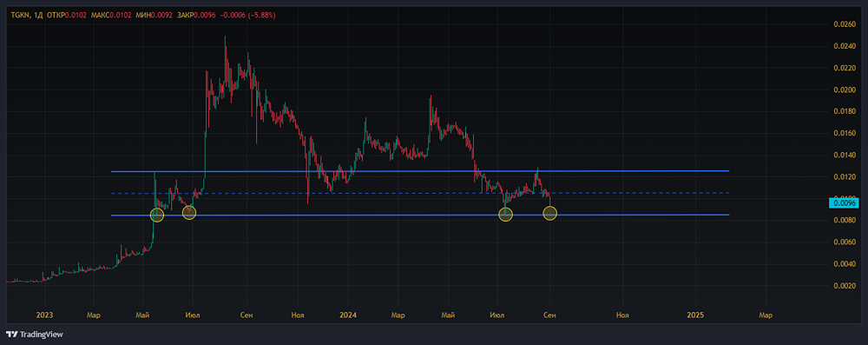Screen dimensions: 868x345
Task: Click the 0.0040 price axis label
Action: click(845, 264)
